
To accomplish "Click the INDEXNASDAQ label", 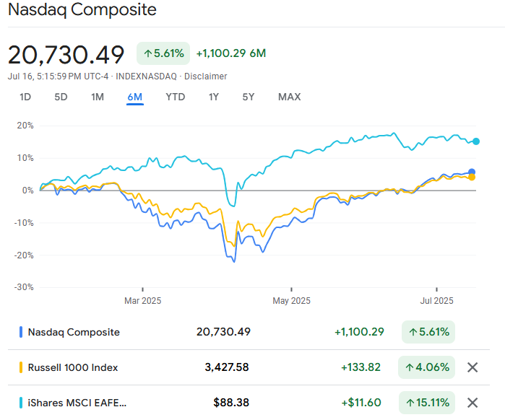I will coord(146,76).
